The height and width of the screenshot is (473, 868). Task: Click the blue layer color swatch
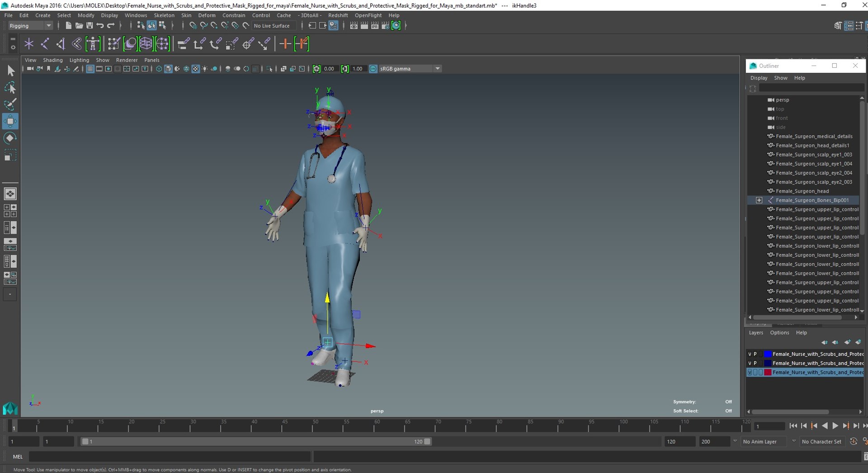(768, 354)
